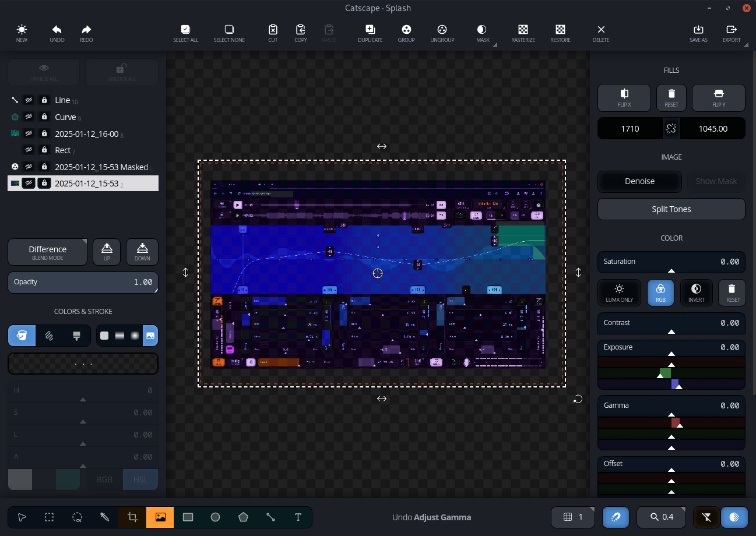Image resolution: width=756 pixels, height=536 pixels.
Task: Select the Crop tool in bottom toolbar
Action: [x=132, y=517]
